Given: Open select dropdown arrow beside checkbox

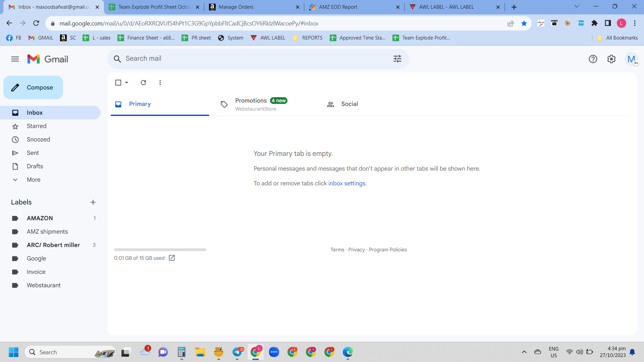Looking at the screenshot, I should pos(127,82).
